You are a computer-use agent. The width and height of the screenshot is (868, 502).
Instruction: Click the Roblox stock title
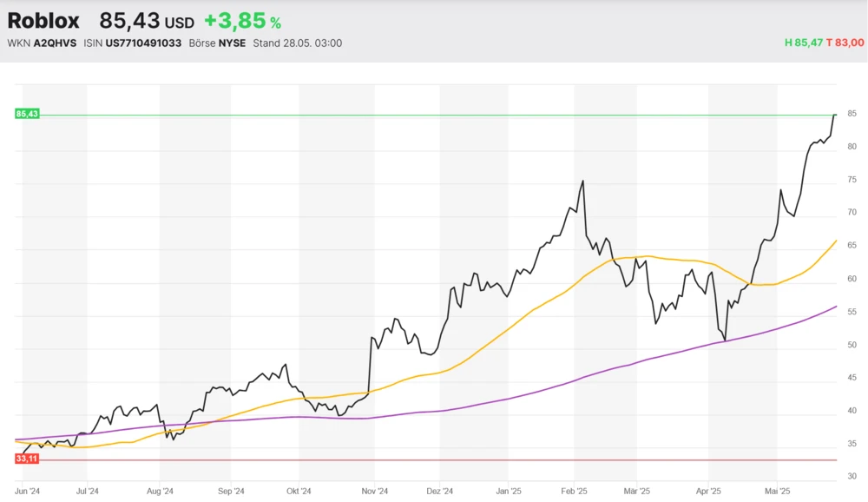43,21
